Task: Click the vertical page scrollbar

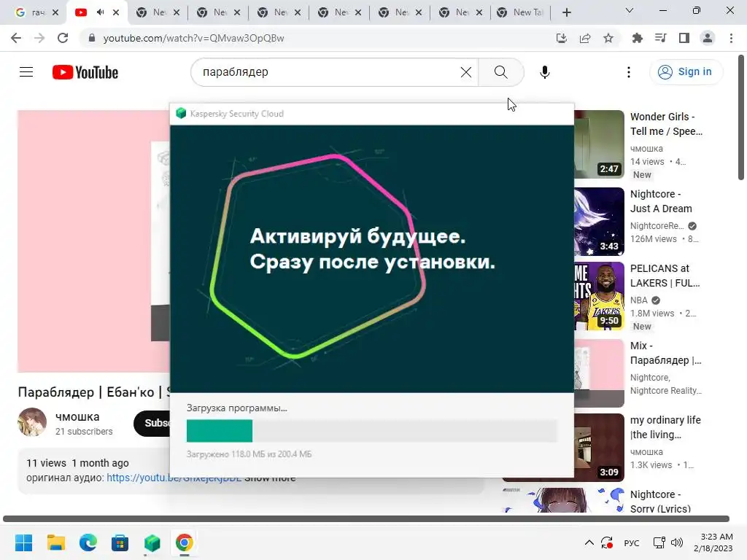Action: pyautogui.click(x=741, y=117)
